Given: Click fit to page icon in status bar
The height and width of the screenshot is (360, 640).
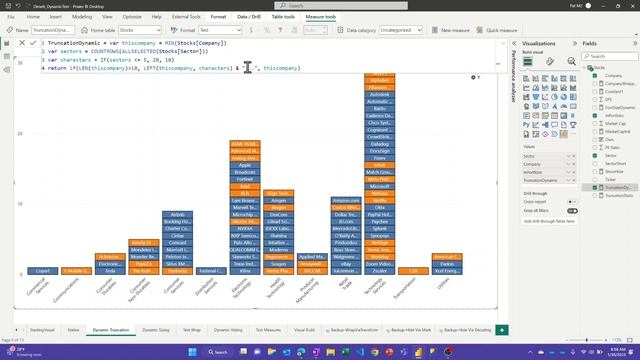Looking at the screenshot, I should pos(630,340).
